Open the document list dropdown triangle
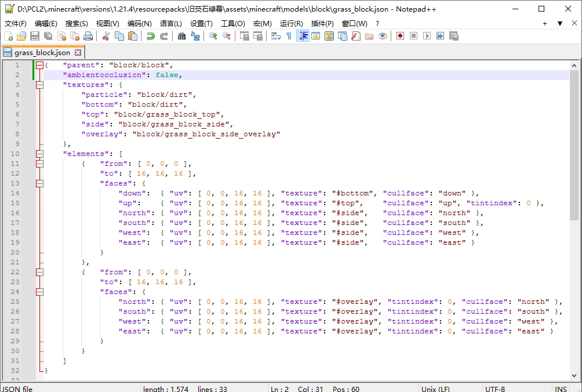Viewport: 582px width, 392px height. pos(560,23)
